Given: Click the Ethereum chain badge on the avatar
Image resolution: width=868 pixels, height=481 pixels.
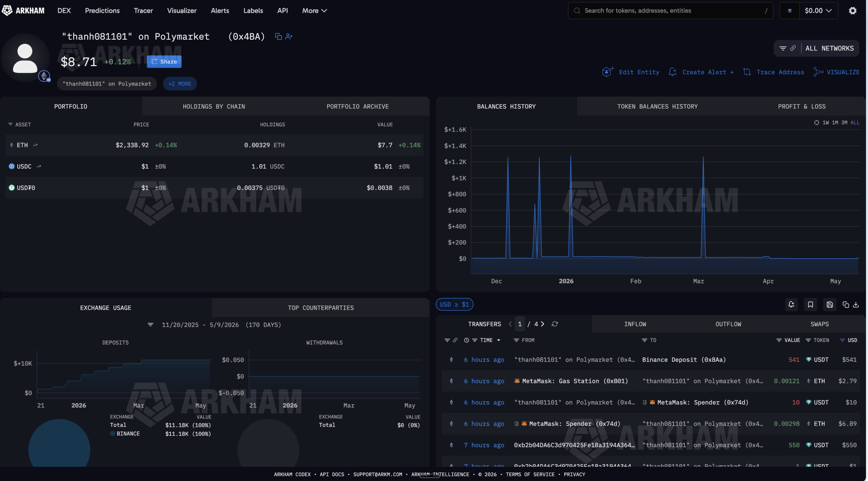Looking at the screenshot, I should tap(44, 76).
